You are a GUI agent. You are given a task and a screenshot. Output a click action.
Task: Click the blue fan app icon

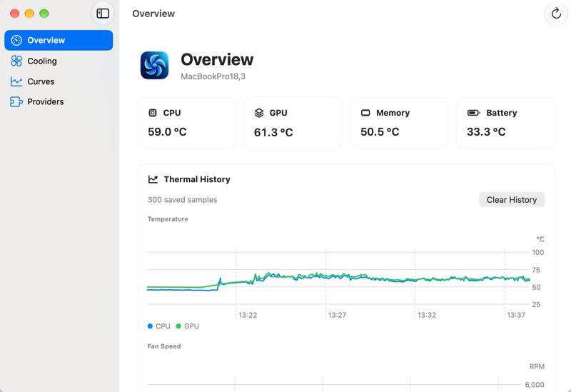(x=154, y=65)
